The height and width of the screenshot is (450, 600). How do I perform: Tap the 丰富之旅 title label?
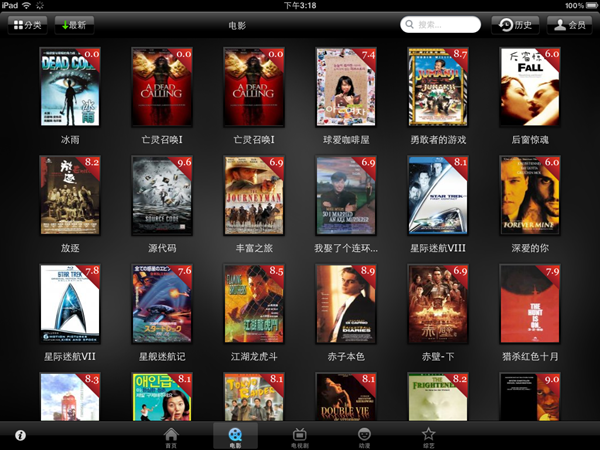(x=254, y=248)
